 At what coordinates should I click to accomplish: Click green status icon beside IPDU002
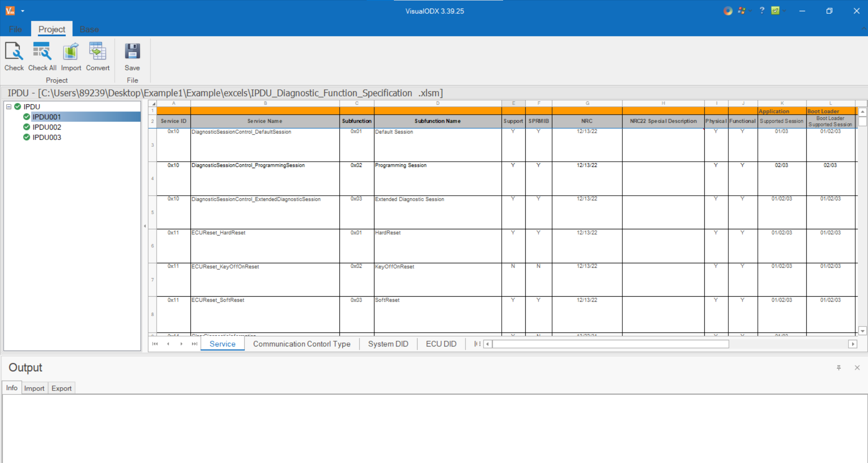(26, 127)
